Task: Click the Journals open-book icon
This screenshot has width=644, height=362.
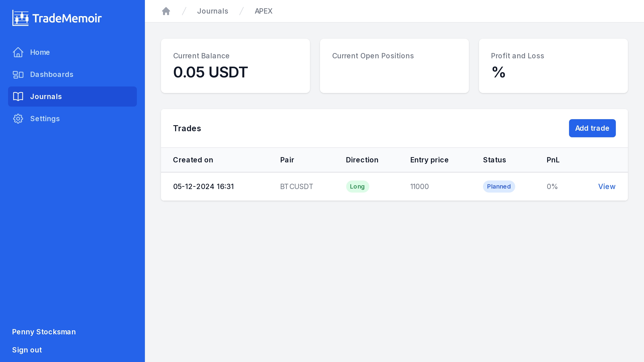Action: [x=18, y=97]
